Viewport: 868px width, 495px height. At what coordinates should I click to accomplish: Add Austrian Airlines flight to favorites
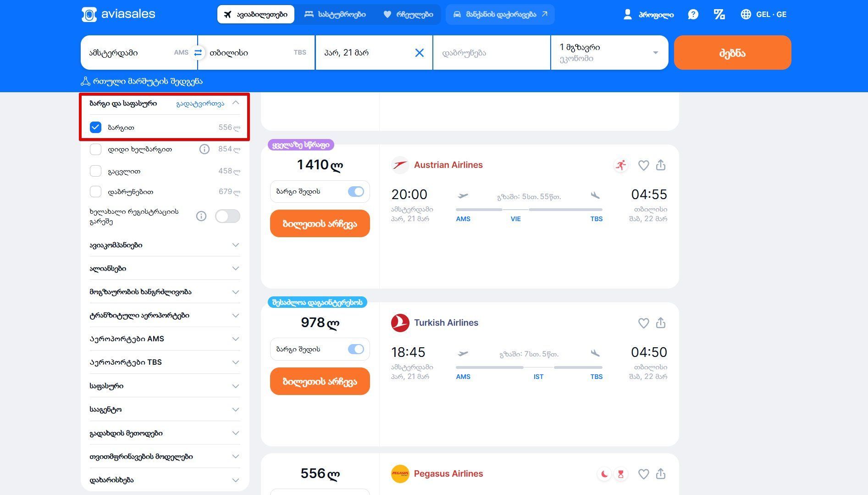(643, 165)
